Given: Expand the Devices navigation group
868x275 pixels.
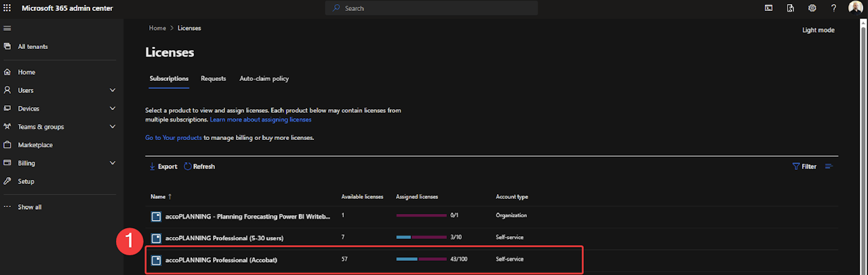Looking at the screenshot, I should click(x=113, y=109).
